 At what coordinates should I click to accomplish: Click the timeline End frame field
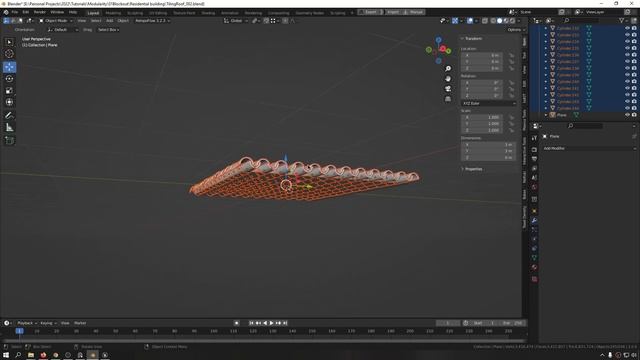(x=512, y=323)
